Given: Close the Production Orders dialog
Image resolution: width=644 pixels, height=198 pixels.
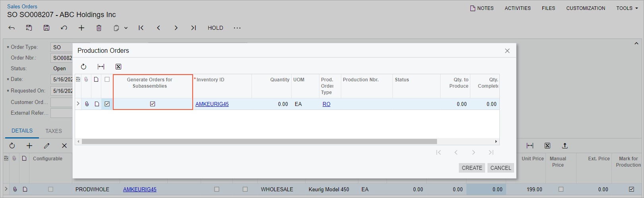Looking at the screenshot, I should tap(507, 51).
